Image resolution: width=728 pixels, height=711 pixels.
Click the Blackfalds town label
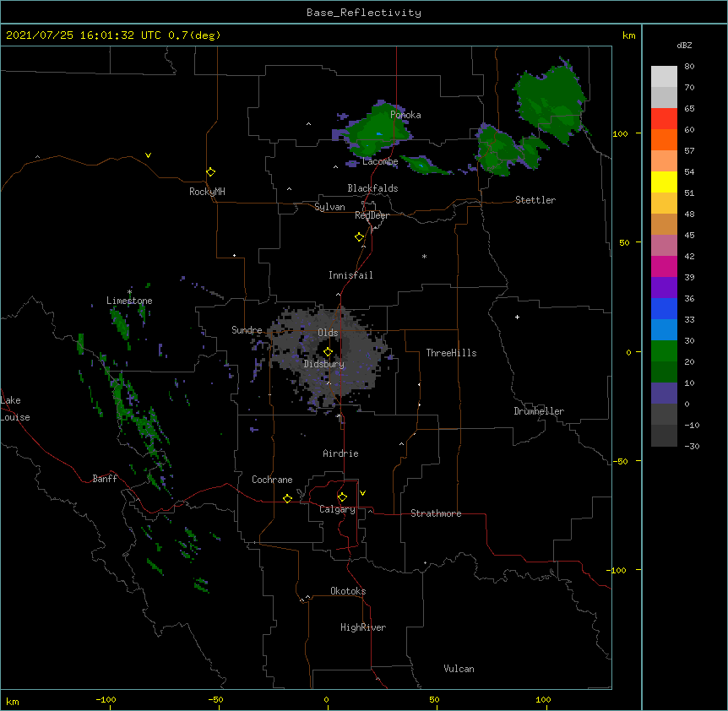[372, 188]
